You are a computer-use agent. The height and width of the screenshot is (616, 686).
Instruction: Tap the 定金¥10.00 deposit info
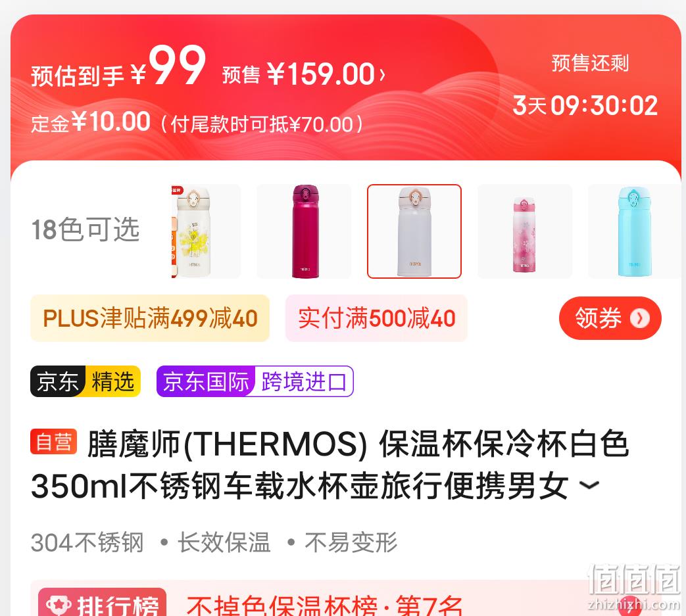91,122
